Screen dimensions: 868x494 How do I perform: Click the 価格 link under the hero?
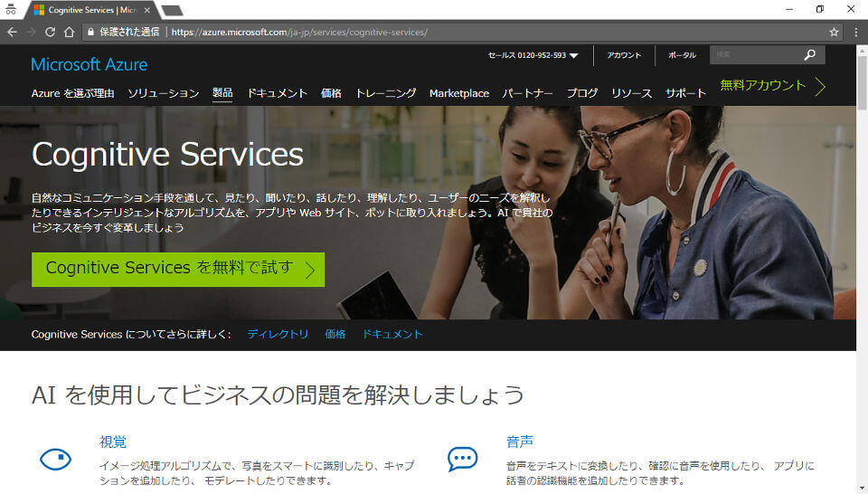pyautogui.click(x=335, y=335)
